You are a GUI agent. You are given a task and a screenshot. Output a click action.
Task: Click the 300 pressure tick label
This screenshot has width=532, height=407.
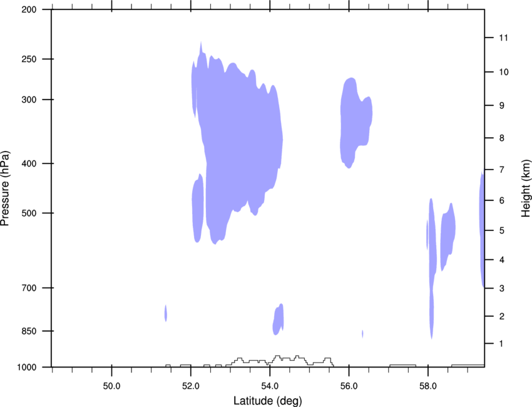(29, 100)
